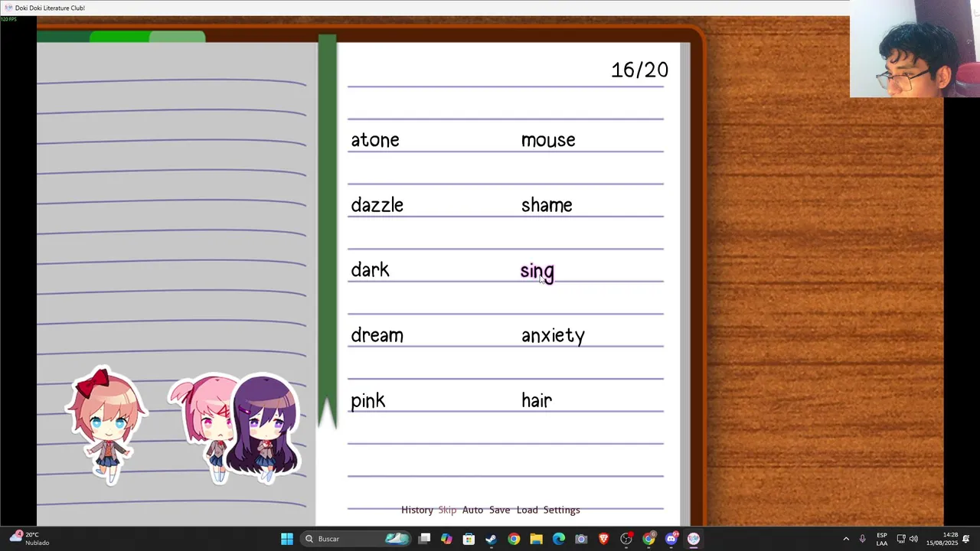Click the 16/20 word counter
Image resolution: width=980 pixels, height=551 pixels.
tap(639, 70)
